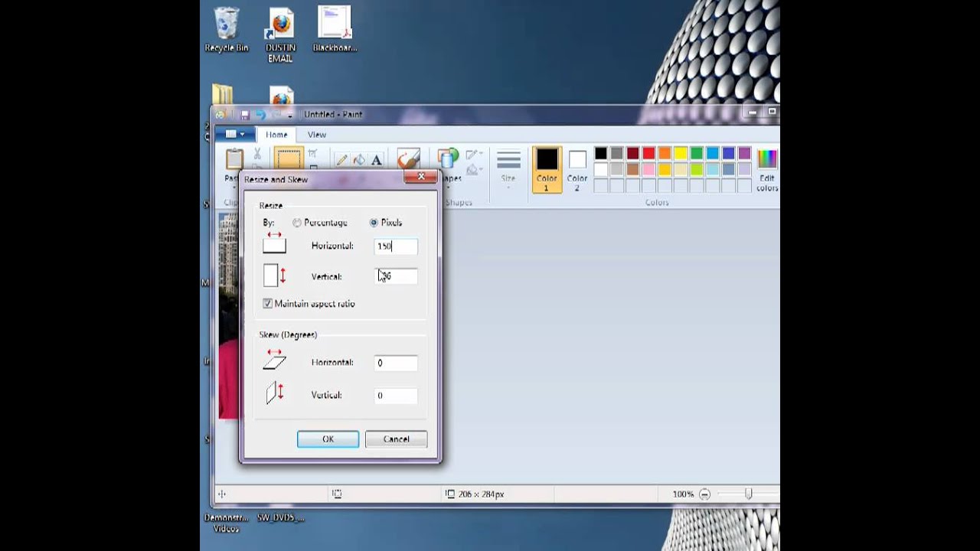Click the Resize Horizontal field showing 150
The width and height of the screenshot is (980, 551).
pos(396,246)
